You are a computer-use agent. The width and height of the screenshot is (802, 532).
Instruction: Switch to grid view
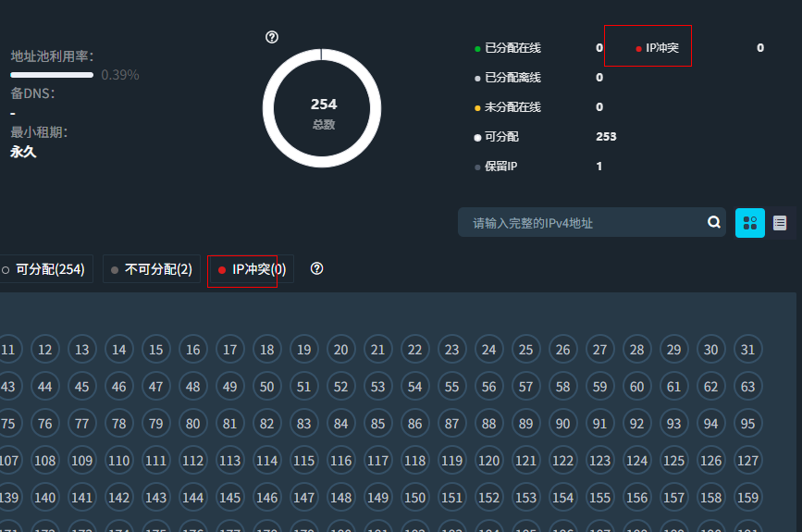click(750, 223)
